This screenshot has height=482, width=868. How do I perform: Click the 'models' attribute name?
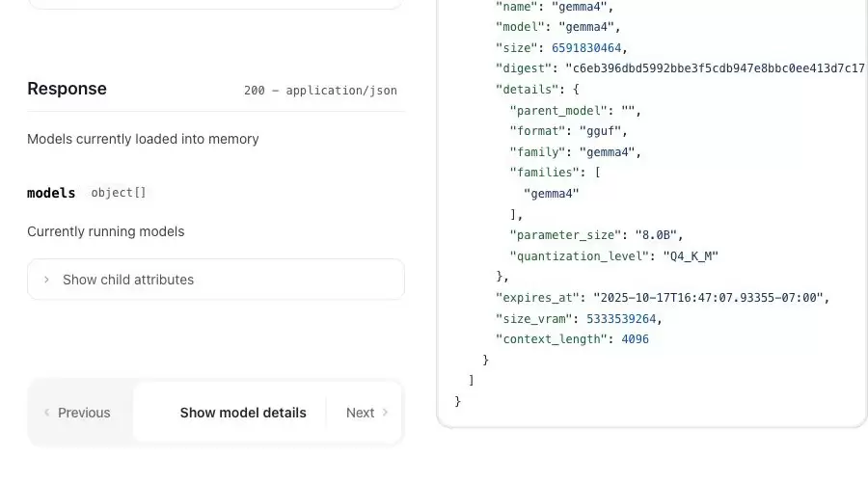tap(51, 193)
